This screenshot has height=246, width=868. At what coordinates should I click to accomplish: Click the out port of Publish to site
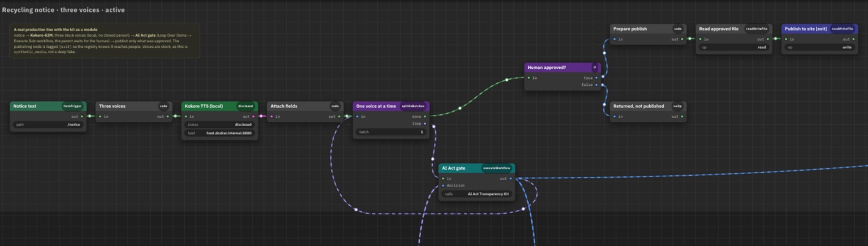853,39
